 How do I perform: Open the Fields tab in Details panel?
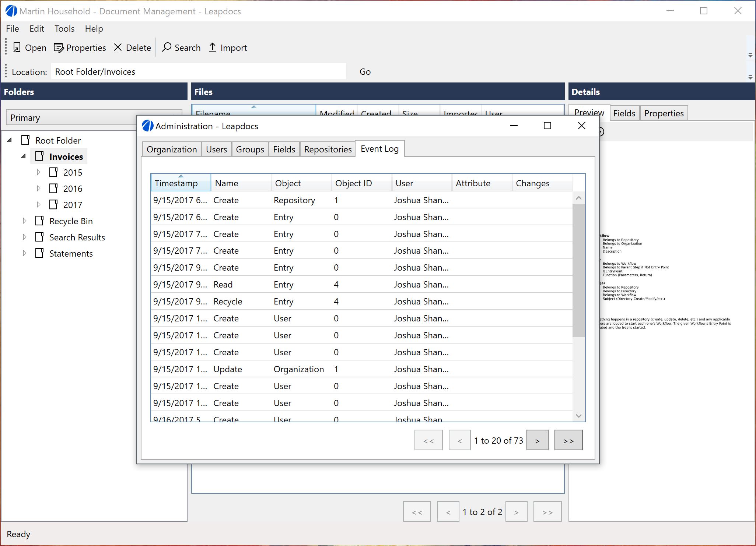point(624,113)
